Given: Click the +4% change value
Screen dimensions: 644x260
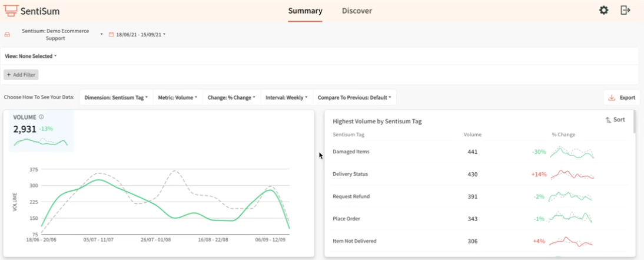Looking at the screenshot, I should coord(539,241).
